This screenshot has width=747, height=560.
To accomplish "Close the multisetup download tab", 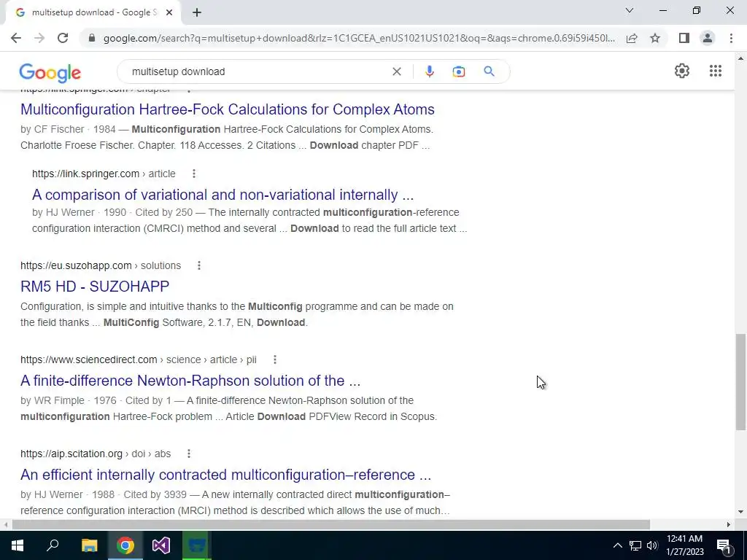I will pos(169,12).
